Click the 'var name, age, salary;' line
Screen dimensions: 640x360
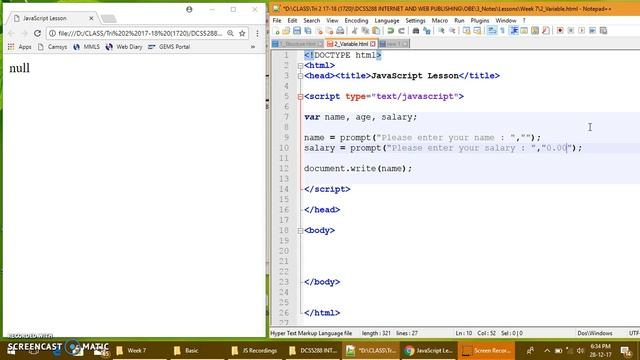360,117
